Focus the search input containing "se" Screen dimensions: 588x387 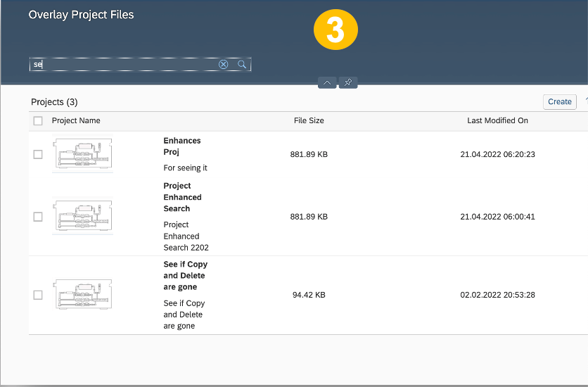point(124,65)
